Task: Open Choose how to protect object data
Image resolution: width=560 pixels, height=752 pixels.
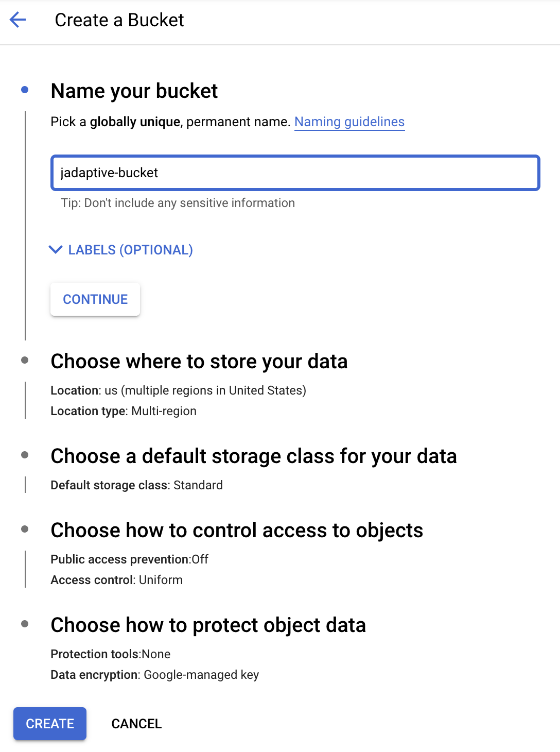Action: [x=208, y=625]
